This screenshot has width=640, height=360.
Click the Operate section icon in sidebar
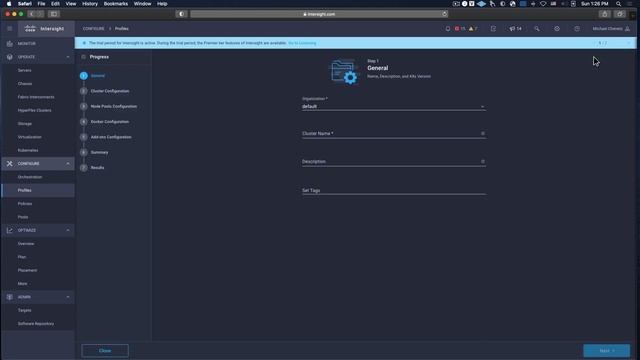[9, 57]
